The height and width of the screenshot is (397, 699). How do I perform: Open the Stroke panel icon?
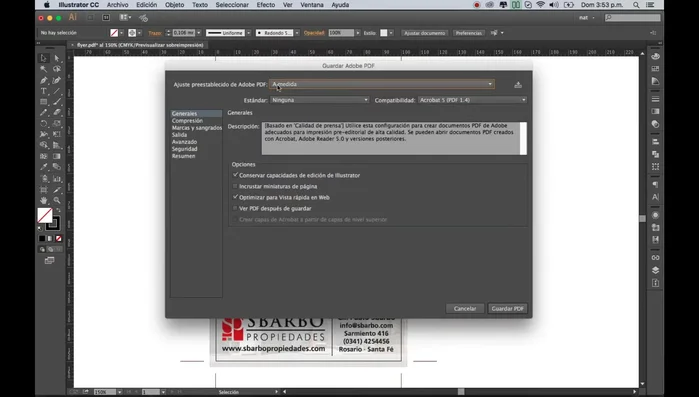pos(655,99)
